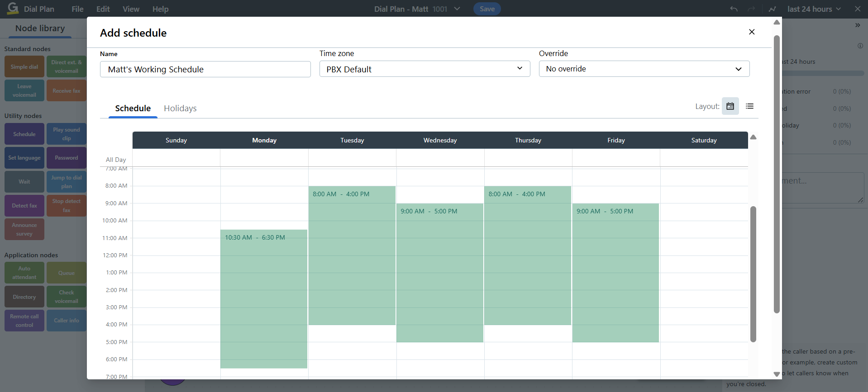The height and width of the screenshot is (392, 868).
Task: Switch to calendar layout view
Action: click(730, 106)
